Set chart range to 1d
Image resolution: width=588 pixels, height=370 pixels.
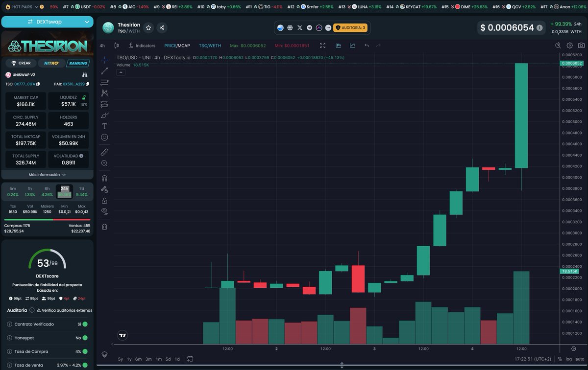click(x=177, y=359)
